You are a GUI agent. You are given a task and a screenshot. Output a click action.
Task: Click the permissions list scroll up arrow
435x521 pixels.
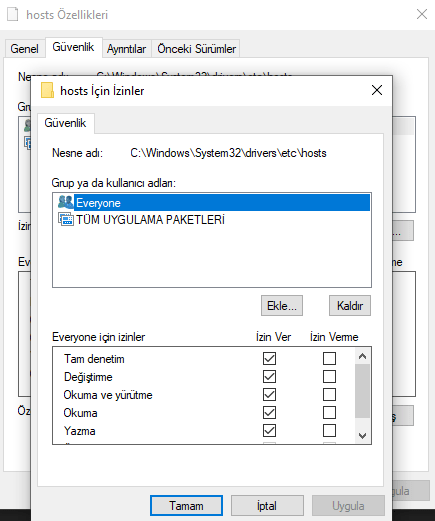click(x=363, y=356)
